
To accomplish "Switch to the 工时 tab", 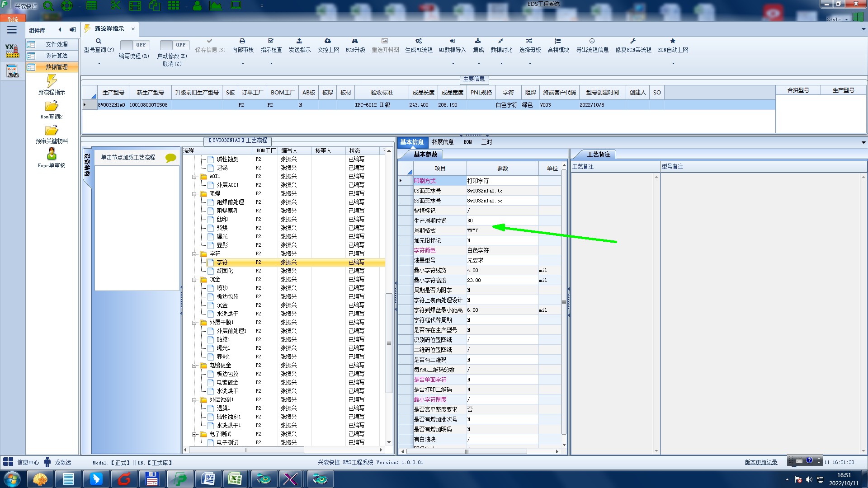I will point(486,142).
